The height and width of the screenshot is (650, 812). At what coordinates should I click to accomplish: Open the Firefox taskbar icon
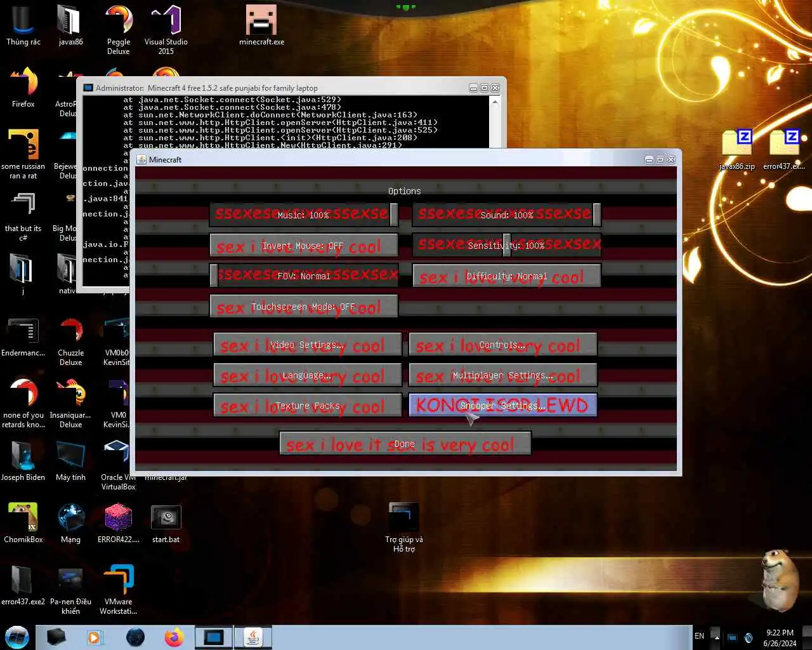click(x=174, y=637)
